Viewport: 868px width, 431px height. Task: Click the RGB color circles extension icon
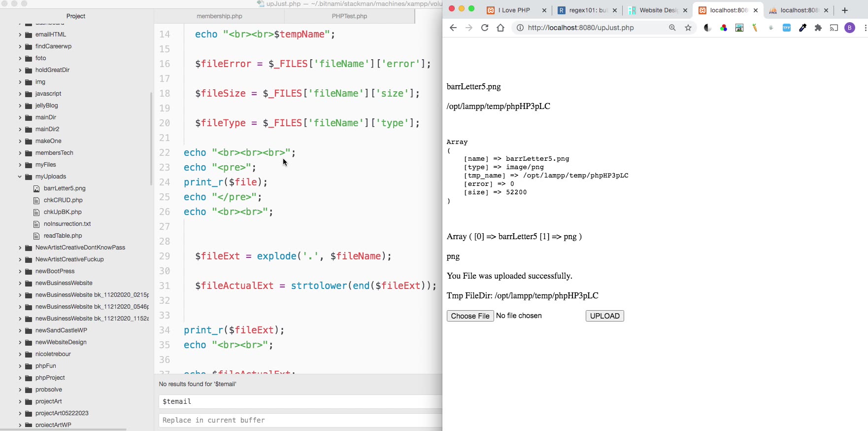click(x=724, y=28)
